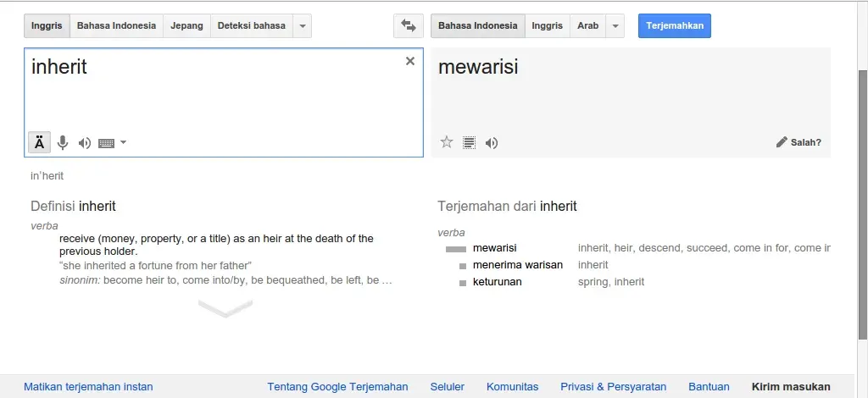
Task: Click the microphone voice input icon
Action: (x=63, y=143)
